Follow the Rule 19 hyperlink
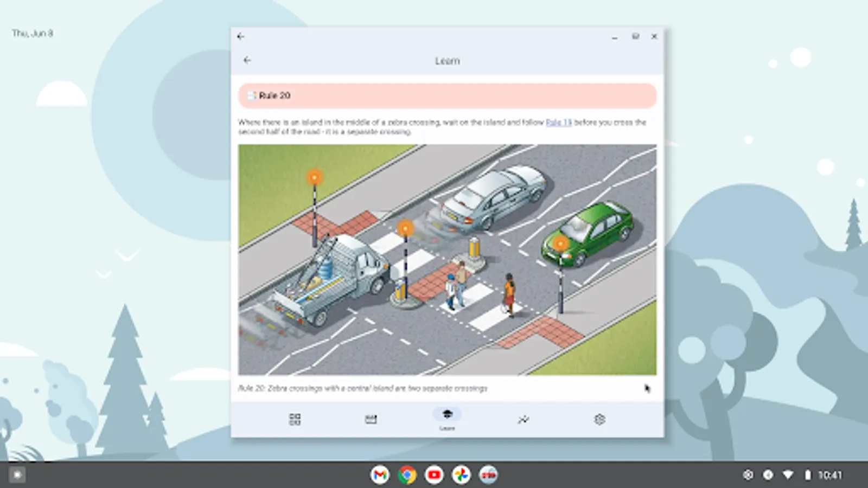Viewport: 868px width, 488px height. pos(559,123)
